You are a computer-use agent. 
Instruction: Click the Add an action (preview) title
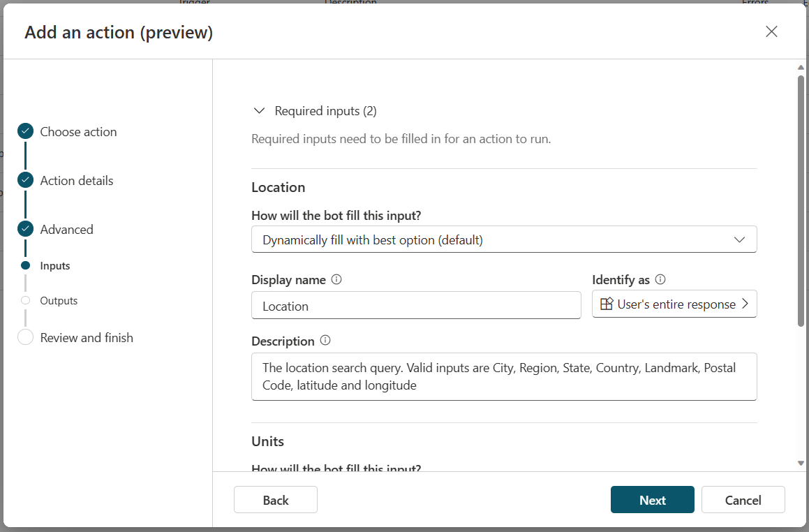[x=119, y=32]
